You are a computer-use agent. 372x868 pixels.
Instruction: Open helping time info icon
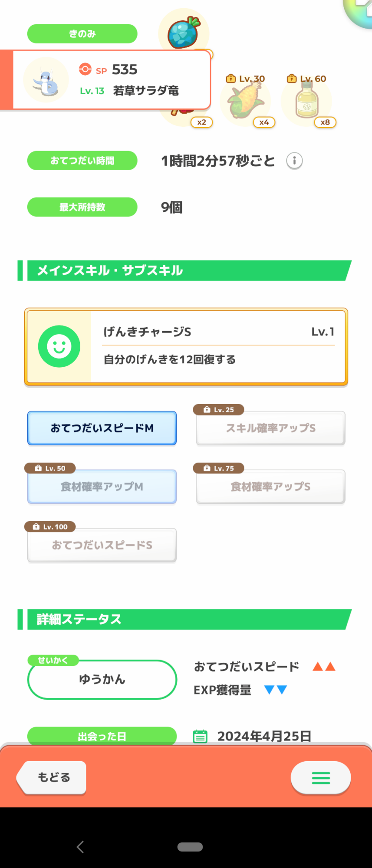click(x=294, y=161)
